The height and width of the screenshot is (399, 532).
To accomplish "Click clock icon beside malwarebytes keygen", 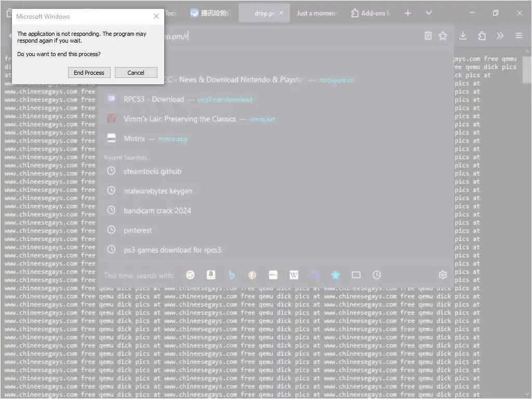I will coord(111,190).
